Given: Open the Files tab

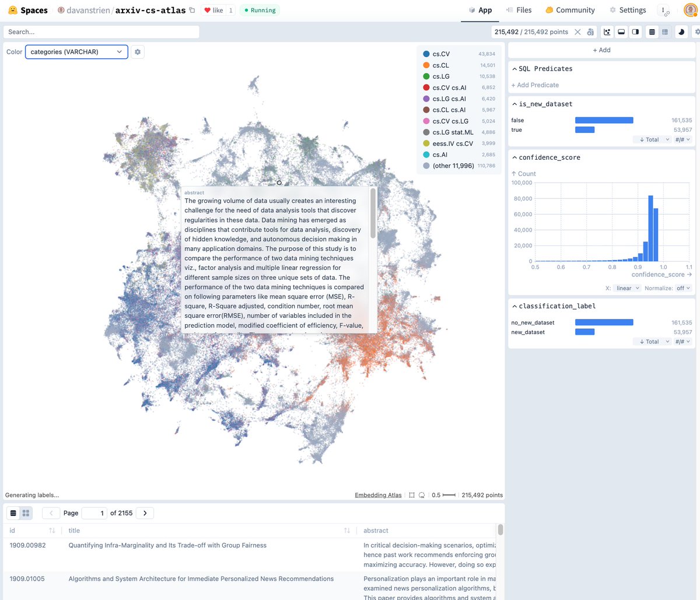Looking at the screenshot, I should point(519,10).
